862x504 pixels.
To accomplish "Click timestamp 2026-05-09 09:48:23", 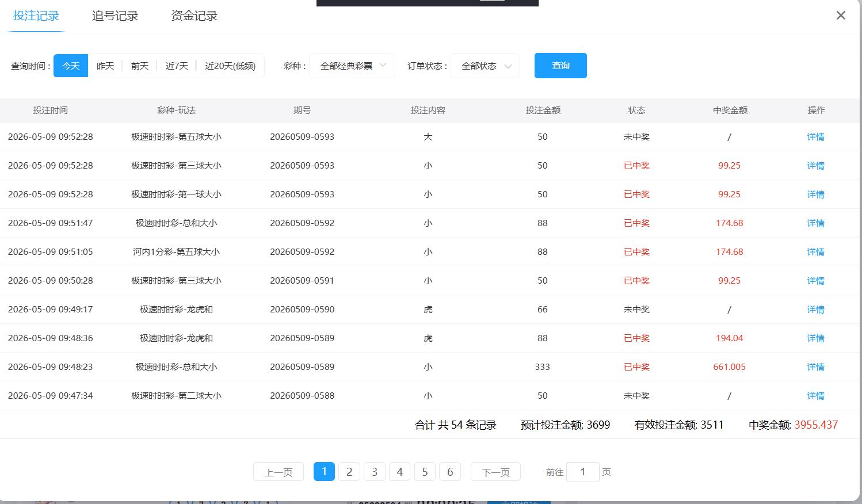I will coord(50,367).
